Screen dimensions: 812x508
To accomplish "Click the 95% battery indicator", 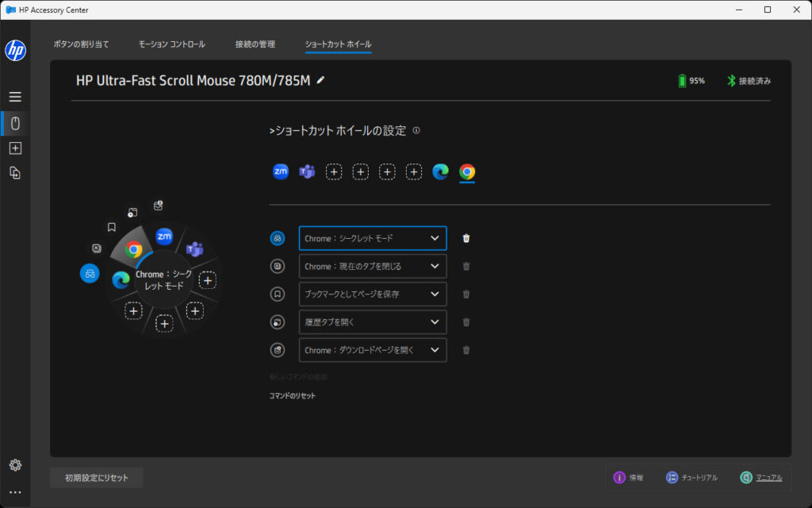I will (691, 81).
